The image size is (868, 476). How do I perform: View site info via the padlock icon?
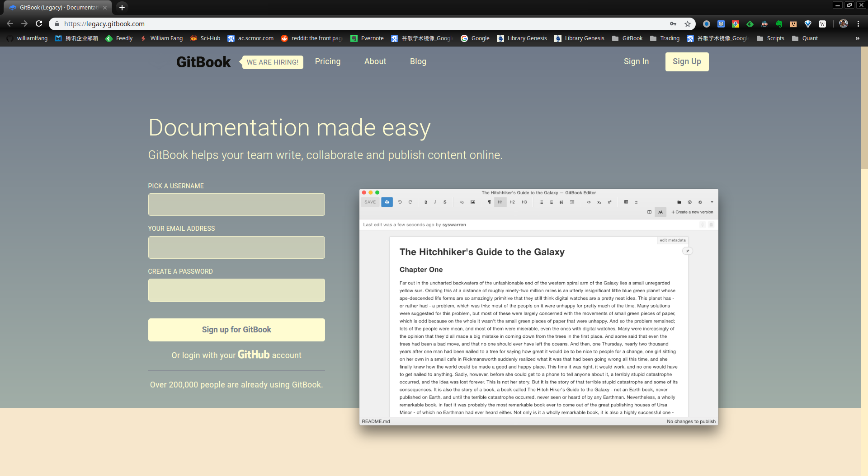point(57,24)
